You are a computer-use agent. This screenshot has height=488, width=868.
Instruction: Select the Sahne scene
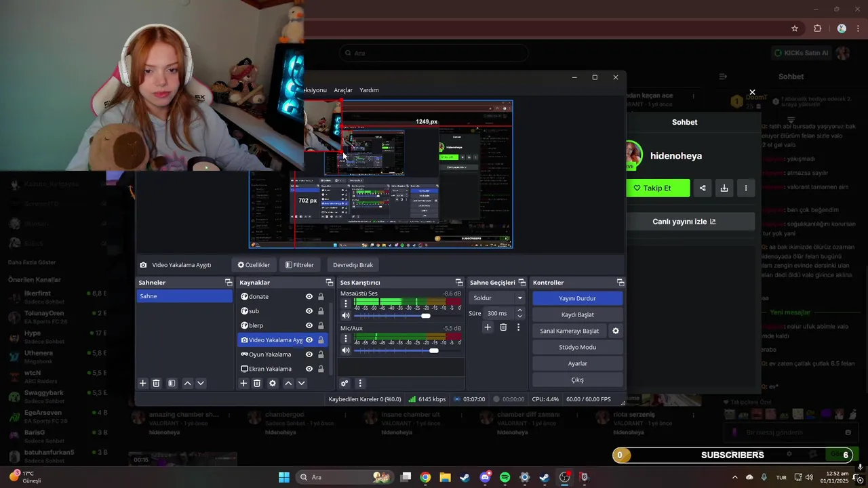coord(184,296)
